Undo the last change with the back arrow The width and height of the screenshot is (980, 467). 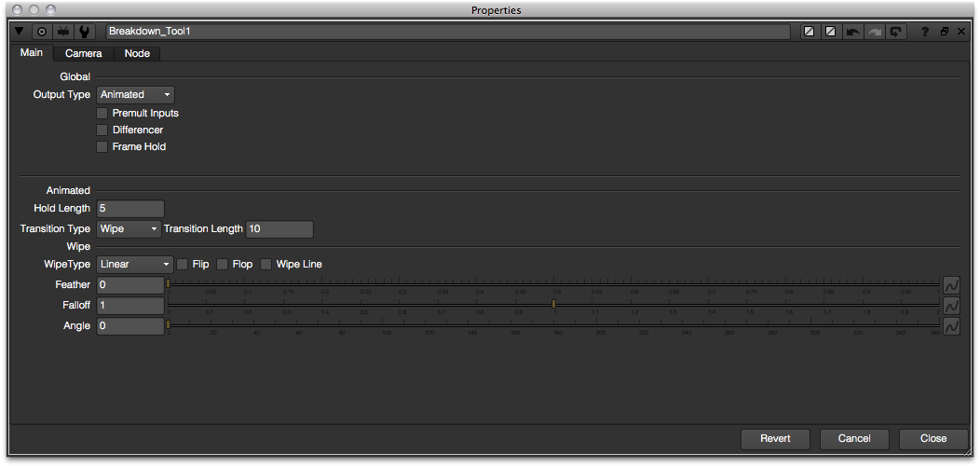point(852,32)
